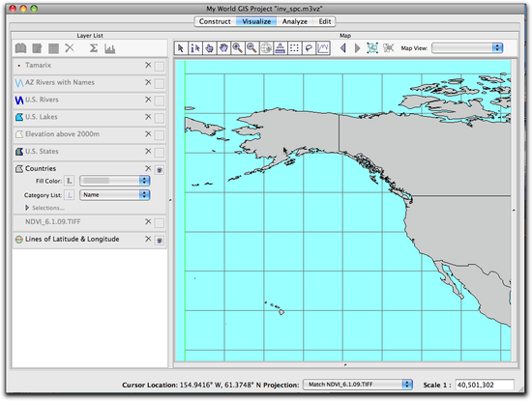Remove the Tamarix layer with its X
Image resolution: width=532 pixels, height=401 pixels.
tap(148, 65)
